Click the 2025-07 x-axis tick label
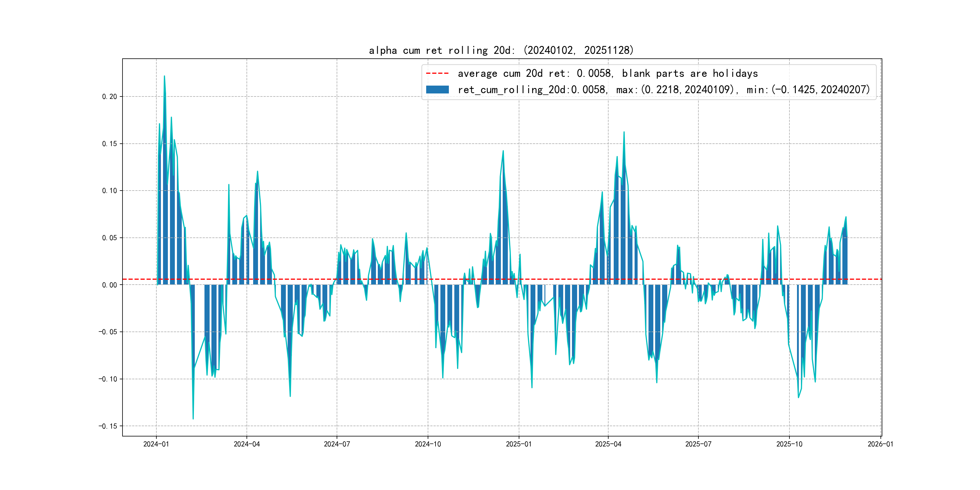 click(698, 444)
